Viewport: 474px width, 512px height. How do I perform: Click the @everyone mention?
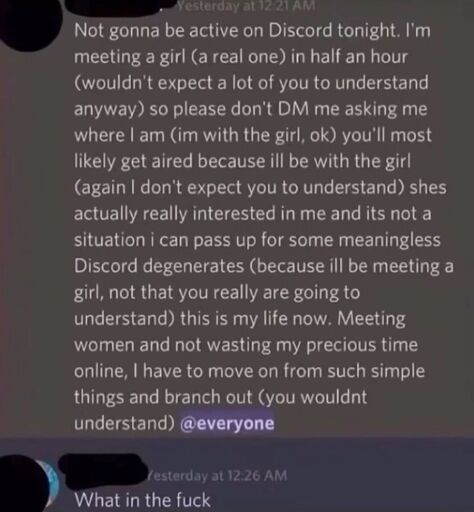pyautogui.click(x=227, y=423)
